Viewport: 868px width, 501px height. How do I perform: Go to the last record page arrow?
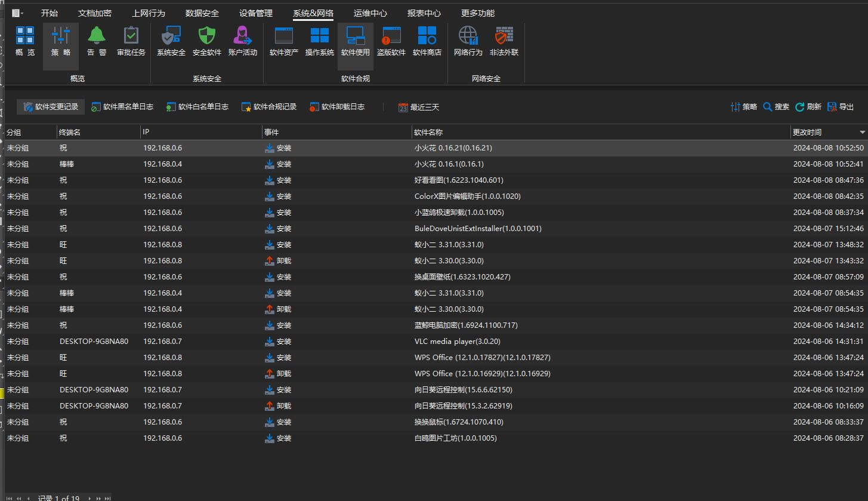pos(107,498)
